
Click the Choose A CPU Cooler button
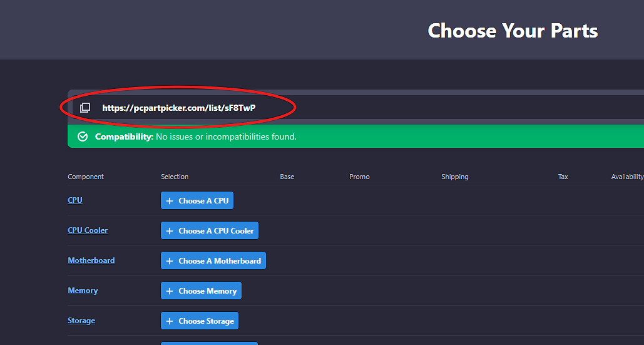(x=210, y=231)
